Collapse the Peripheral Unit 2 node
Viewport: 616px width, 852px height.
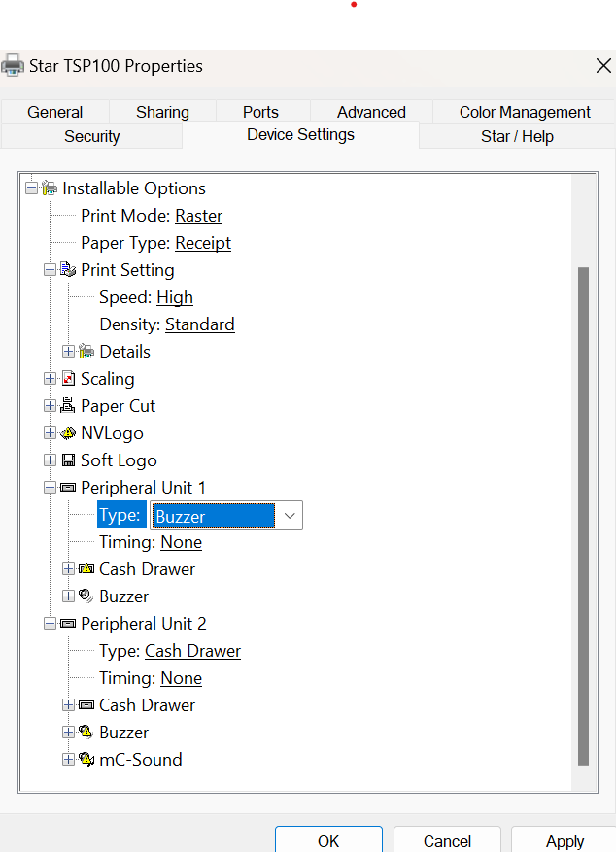(50, 624)
